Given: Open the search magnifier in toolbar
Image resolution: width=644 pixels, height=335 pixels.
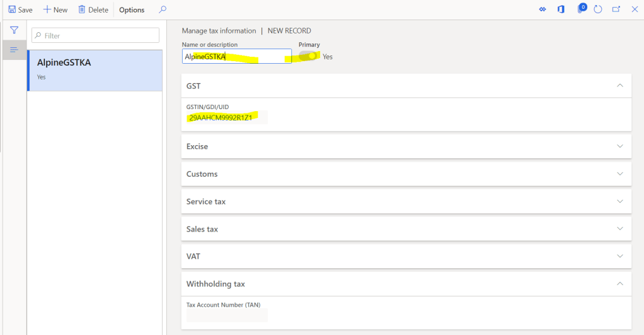Looking at the screenshot, I should 163,9.
